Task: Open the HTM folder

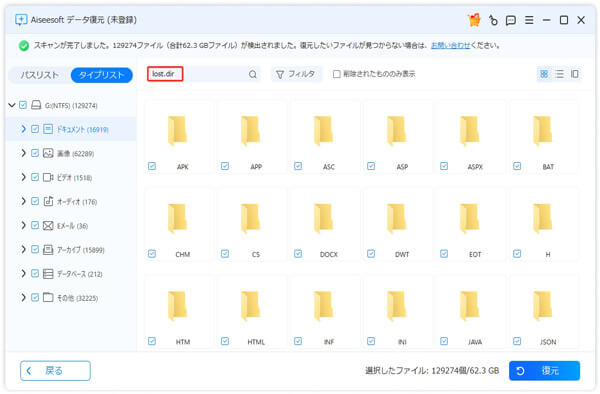Action: [x=177, y=306]
